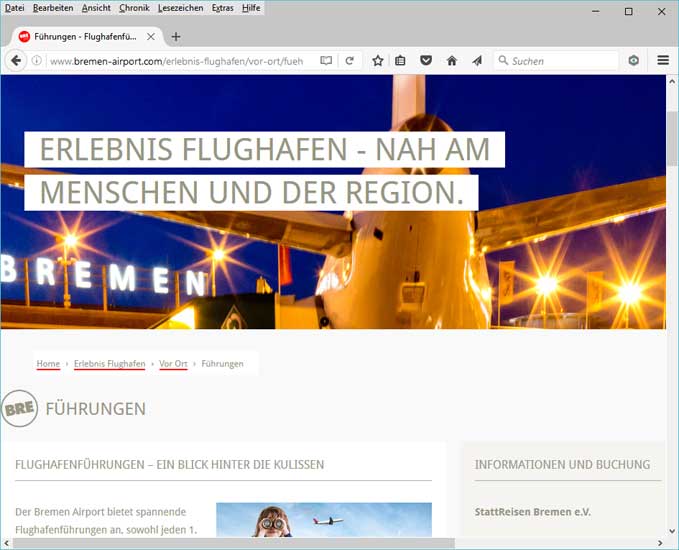Click the Führungen breadcrumb text

click(x=223, y=364)
